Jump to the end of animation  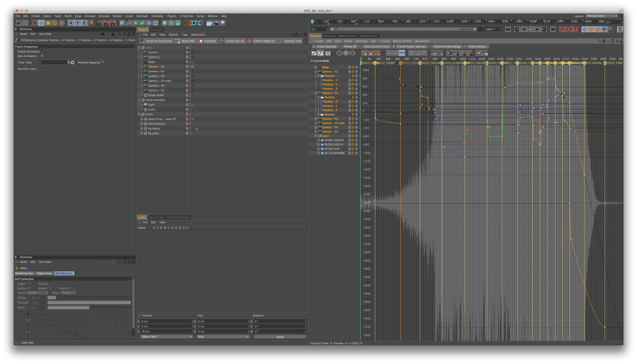click(x=553, y=30)
